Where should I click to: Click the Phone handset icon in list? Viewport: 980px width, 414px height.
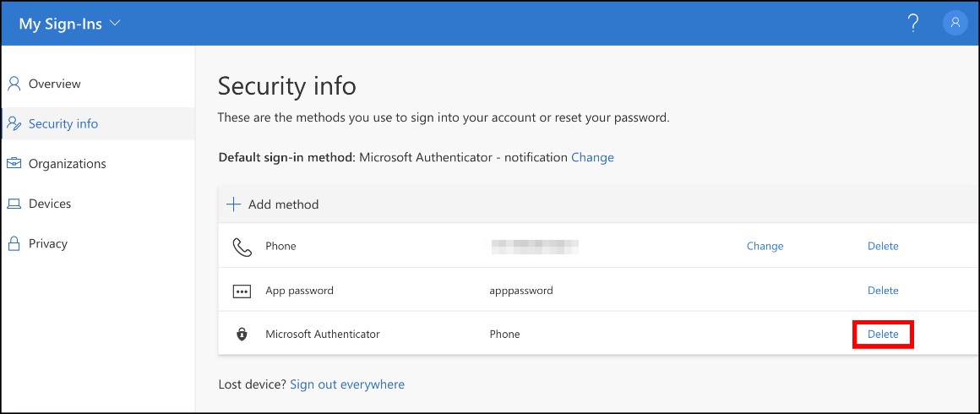(x=242, y=247)
